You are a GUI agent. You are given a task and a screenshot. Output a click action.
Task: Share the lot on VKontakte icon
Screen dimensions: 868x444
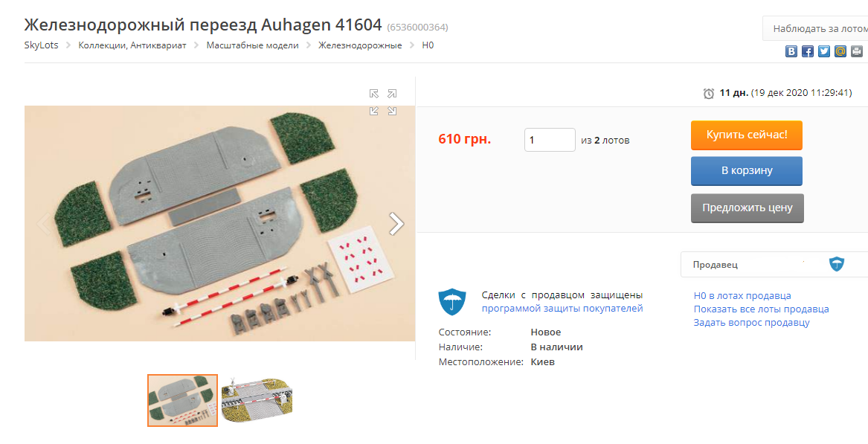(791, 51)
